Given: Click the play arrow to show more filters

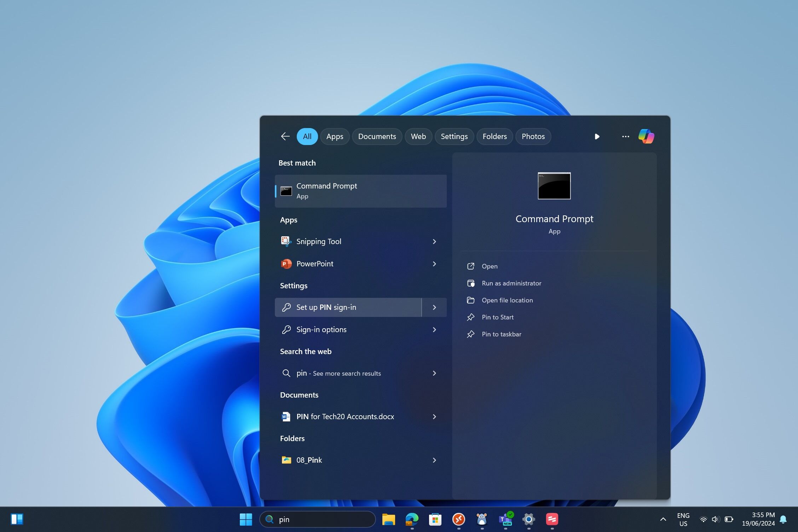Looking at the screenshot, I should [x=597, y=137].
